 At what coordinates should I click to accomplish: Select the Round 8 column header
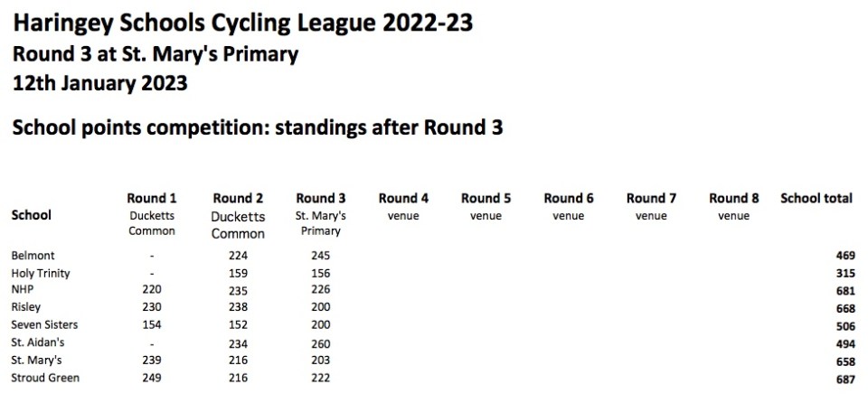(x=734, y=199)
